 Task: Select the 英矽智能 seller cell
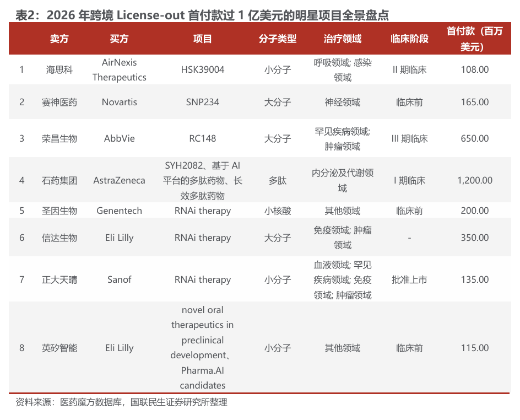(x=59, y=348)
